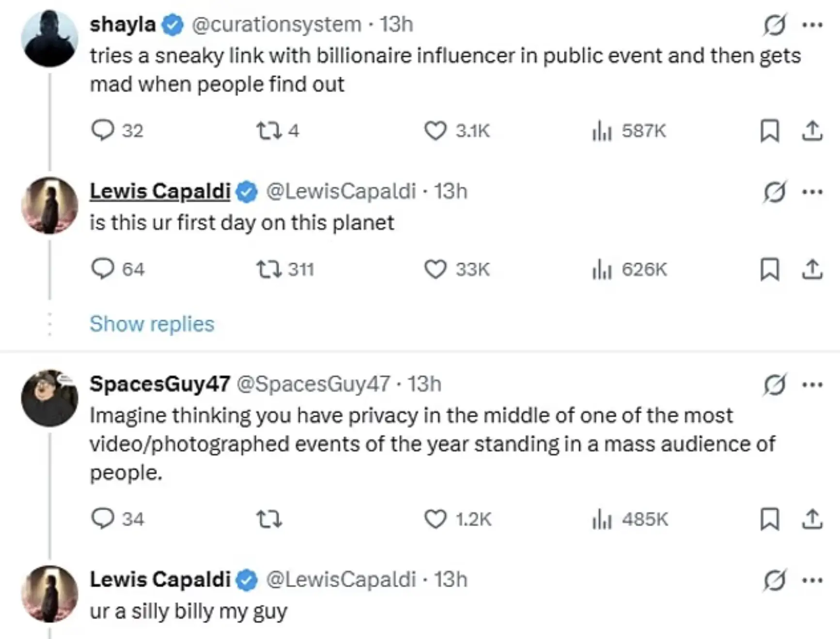Image resolution: width=840 pixels, height=639 pixels.
Task: Open Grok icon on shayla's tweet
Action: tap(774, 25)
